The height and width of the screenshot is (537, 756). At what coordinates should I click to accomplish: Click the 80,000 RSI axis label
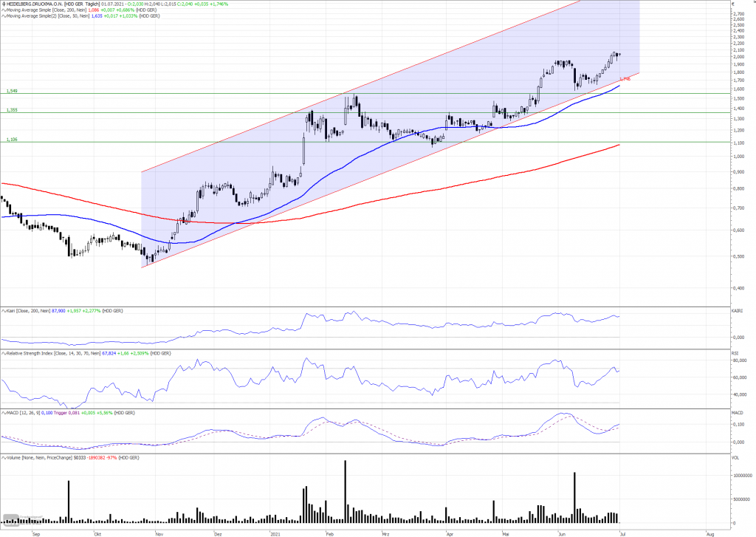pyautogui.click(x=740, y=360)
